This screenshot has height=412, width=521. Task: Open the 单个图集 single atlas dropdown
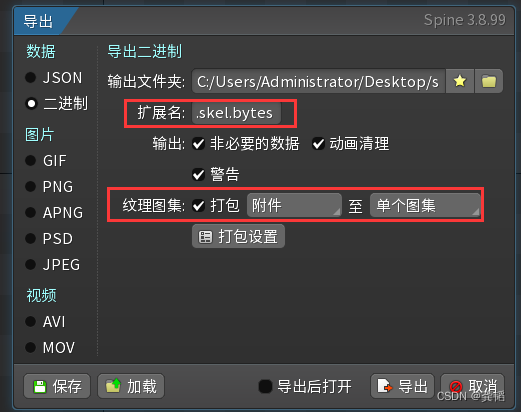[425, 205]
